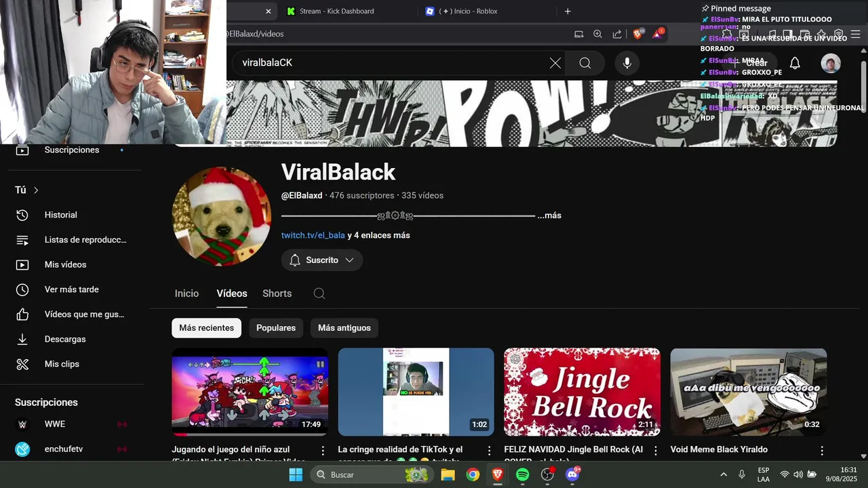
Task: Click the YouTube search magnifier button
Action: pos(585,63)
